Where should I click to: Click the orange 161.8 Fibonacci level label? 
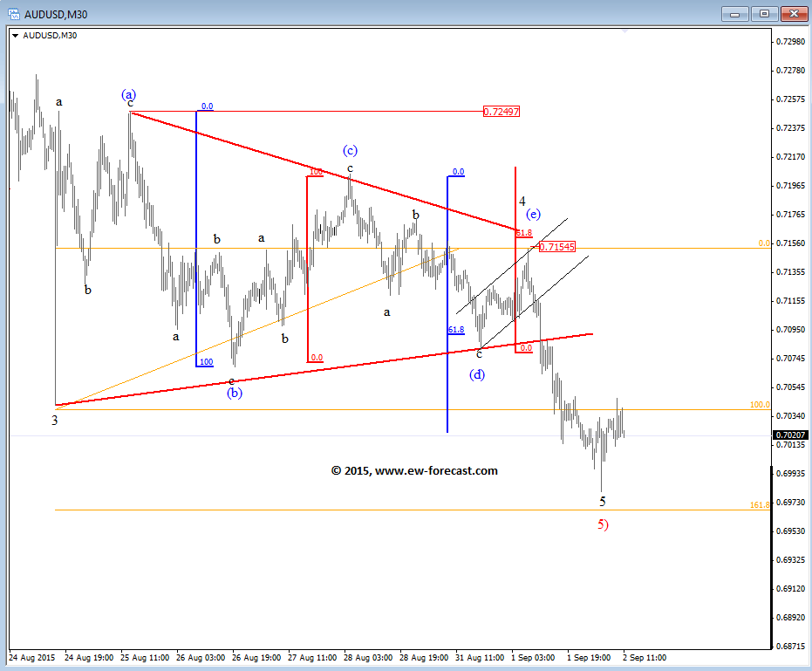759,505
